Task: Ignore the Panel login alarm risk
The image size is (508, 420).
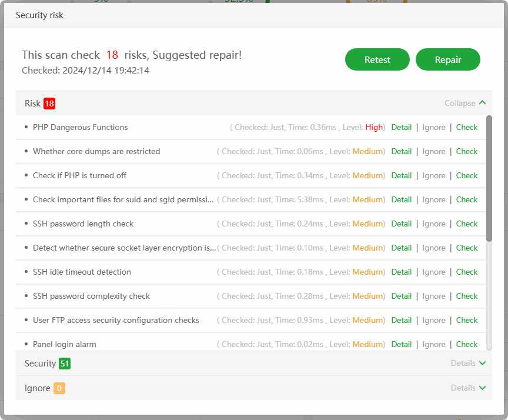Action: tap(434, 344)
